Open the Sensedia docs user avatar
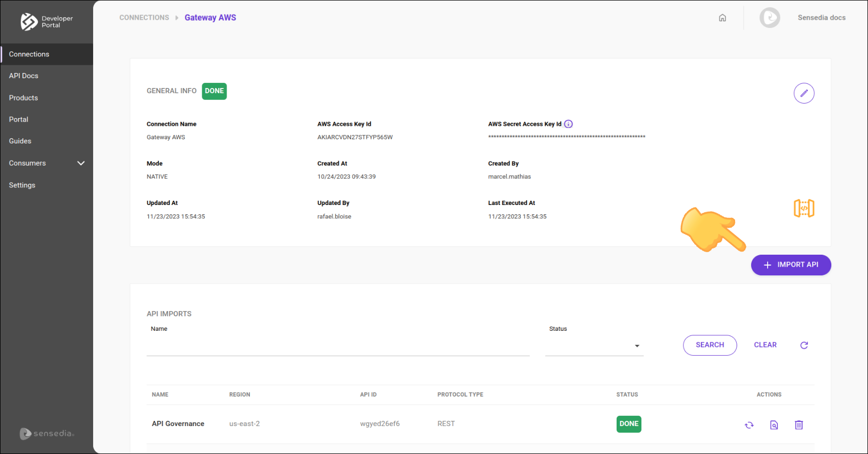The width and height of the screenshot is (868, 454). (770, 18)
